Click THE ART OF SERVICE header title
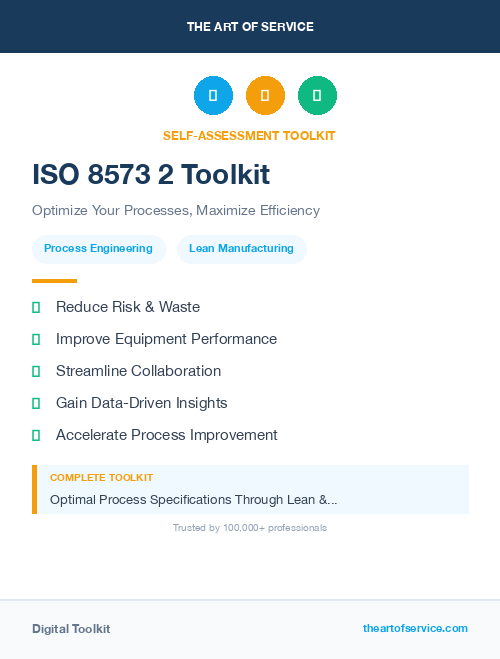The height and width of the screenshot is (659, 500). (x=250, y=26)
